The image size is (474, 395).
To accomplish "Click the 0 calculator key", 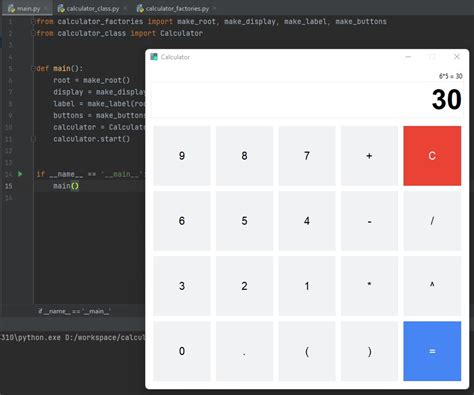I will 182,351.
